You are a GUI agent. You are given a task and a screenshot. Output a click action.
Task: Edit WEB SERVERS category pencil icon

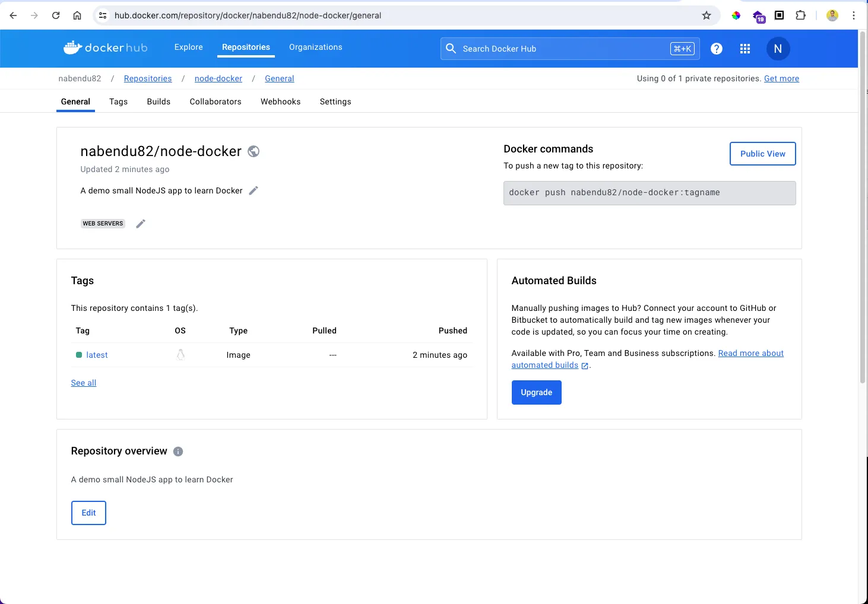(141, 224)
